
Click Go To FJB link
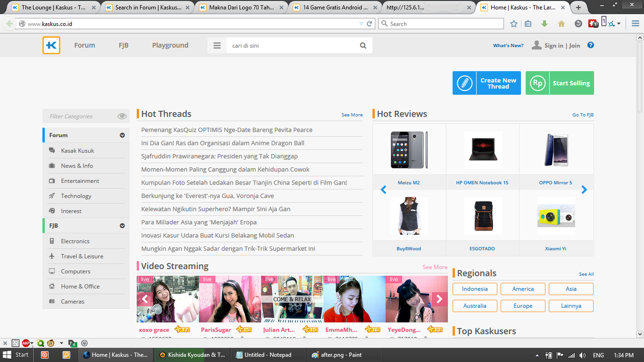[583, 115]
